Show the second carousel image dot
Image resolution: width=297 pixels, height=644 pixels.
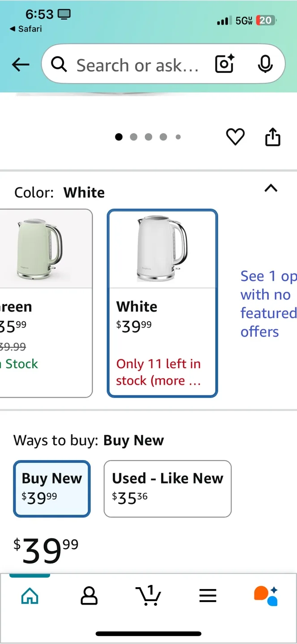133,137
